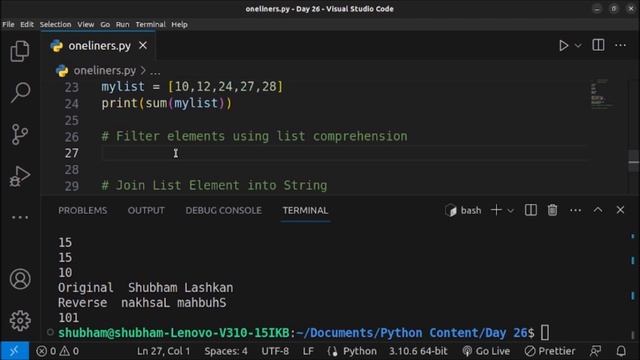This screenshot has height=360, width=640.
Task: Expand the run options dropdown arrow
Action: click(x=578, y=46)
